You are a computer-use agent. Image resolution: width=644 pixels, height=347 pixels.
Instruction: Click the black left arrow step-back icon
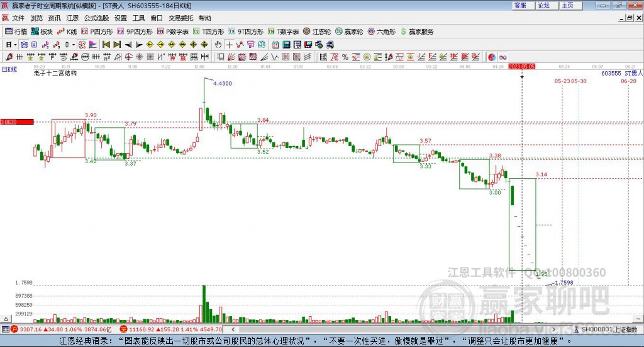(x=128, y=45)
